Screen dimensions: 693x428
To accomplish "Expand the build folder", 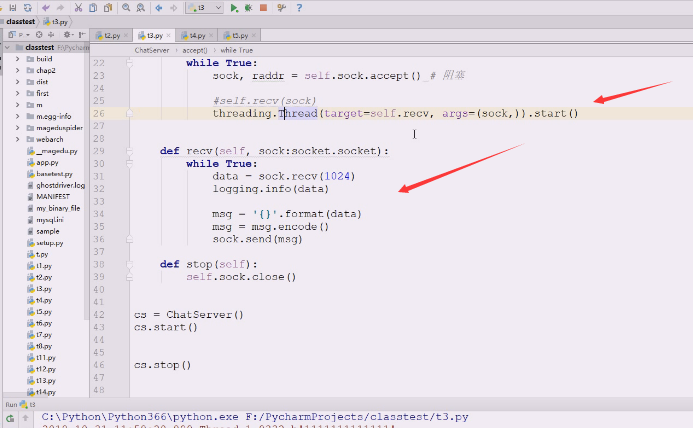I will (x=17, y=59).
